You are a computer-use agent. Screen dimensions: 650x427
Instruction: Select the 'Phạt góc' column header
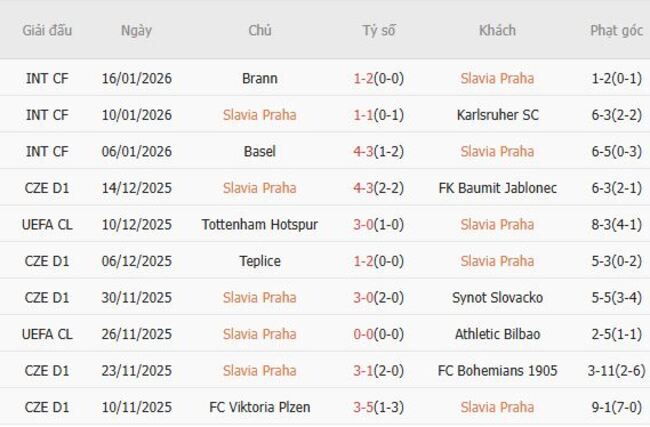pos(616,30)
